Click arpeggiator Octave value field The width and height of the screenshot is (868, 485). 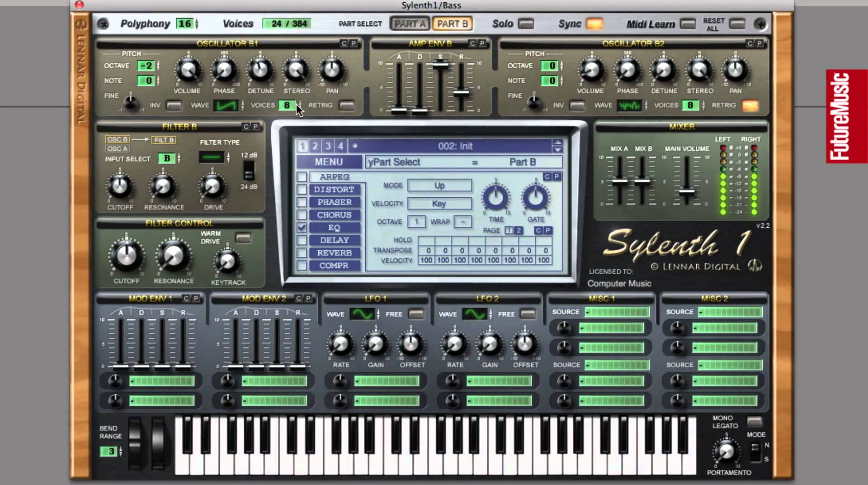coord(416,222)
